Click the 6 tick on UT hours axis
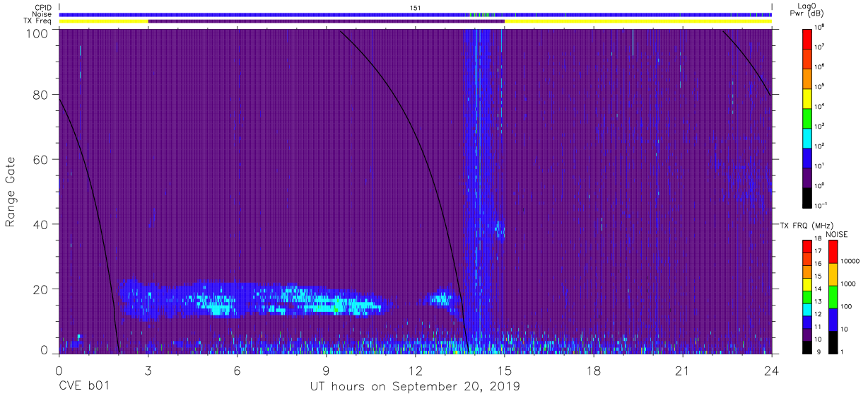 coord(237,370)
